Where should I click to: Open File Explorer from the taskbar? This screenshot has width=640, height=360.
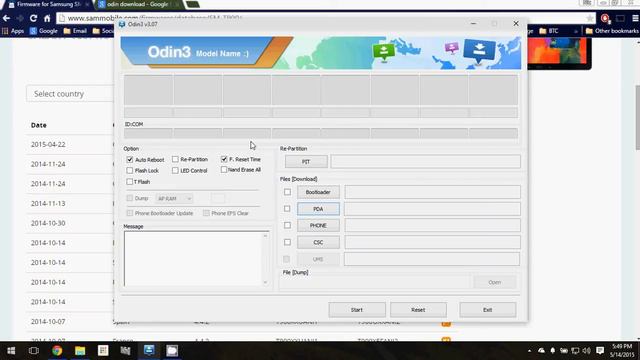[80, 351]
